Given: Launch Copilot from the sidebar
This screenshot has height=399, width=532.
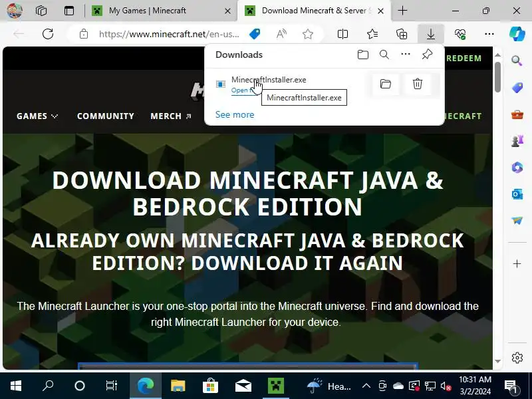Looking at the screenshot, I should [517, 34].
